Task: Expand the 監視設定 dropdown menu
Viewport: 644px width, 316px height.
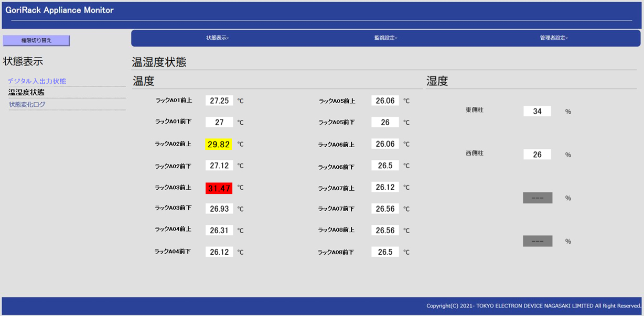Action: (385, 38)
